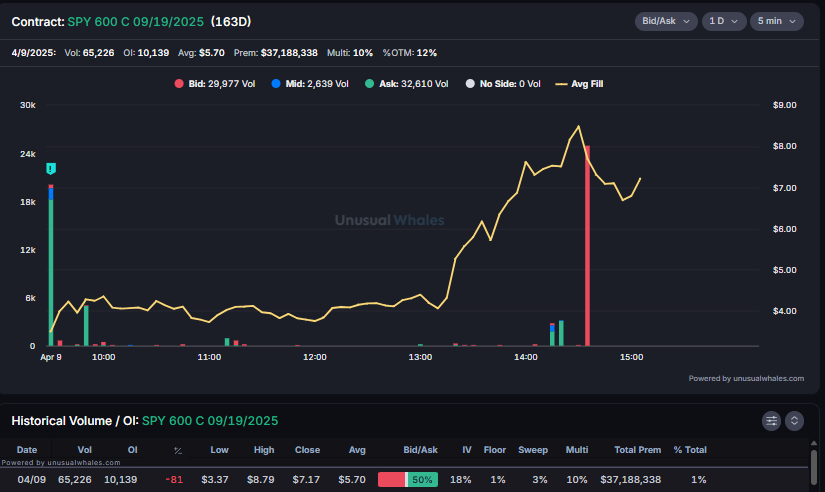Sort by the Bid/Ask column header
The height and width of the screenshot is (492, 825).
tap(420, 450)
